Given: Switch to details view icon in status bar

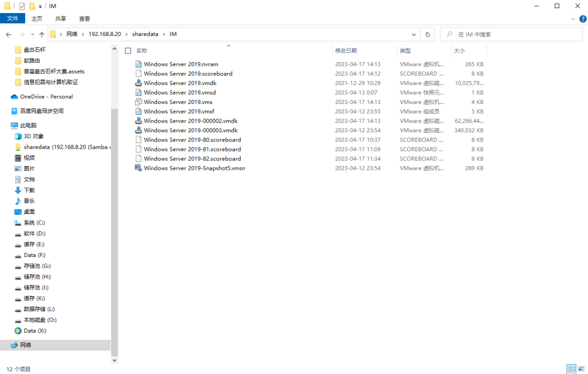Looking at the screenshot, I should coord(572,369).
